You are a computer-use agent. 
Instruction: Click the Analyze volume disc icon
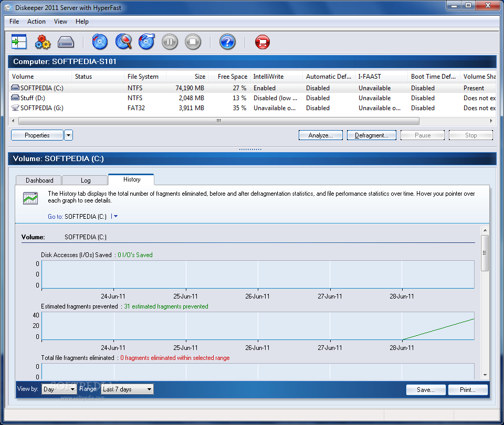click(x=100, y=42)
